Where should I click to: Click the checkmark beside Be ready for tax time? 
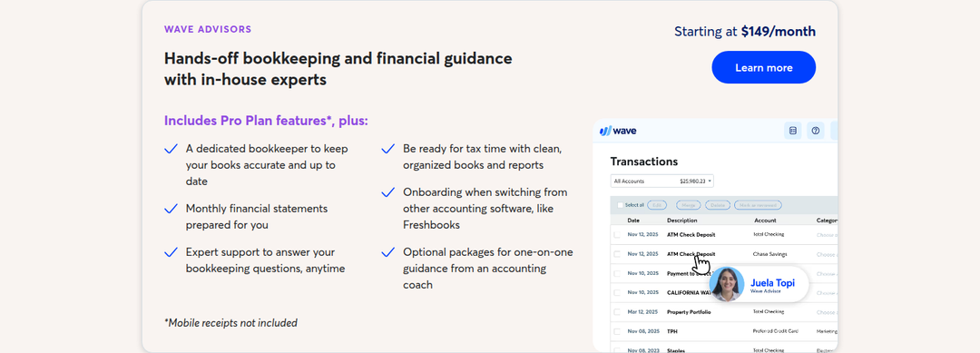pos(388,149)
